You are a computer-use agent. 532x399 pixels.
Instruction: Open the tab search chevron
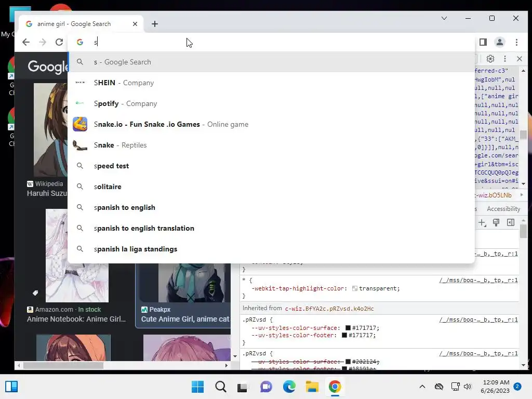(444, 18)
